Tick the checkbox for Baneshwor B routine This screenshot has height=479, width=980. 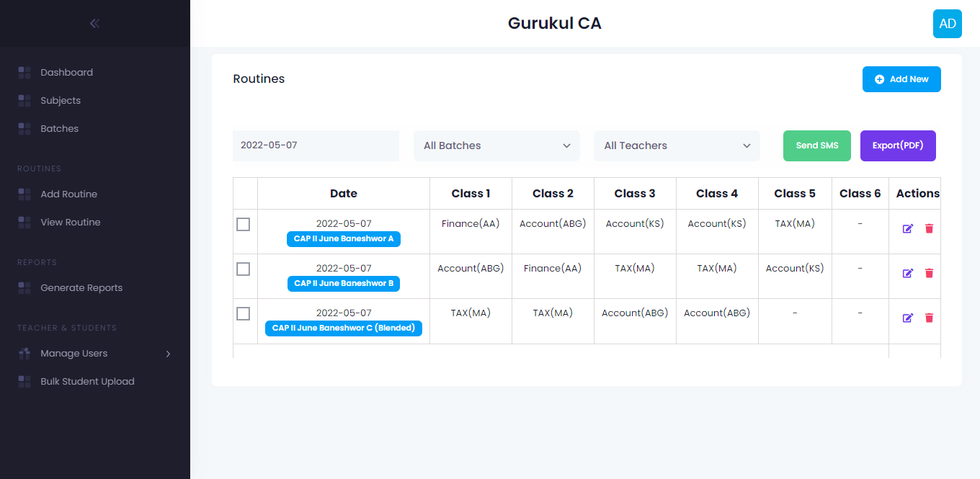pos(243,269)
